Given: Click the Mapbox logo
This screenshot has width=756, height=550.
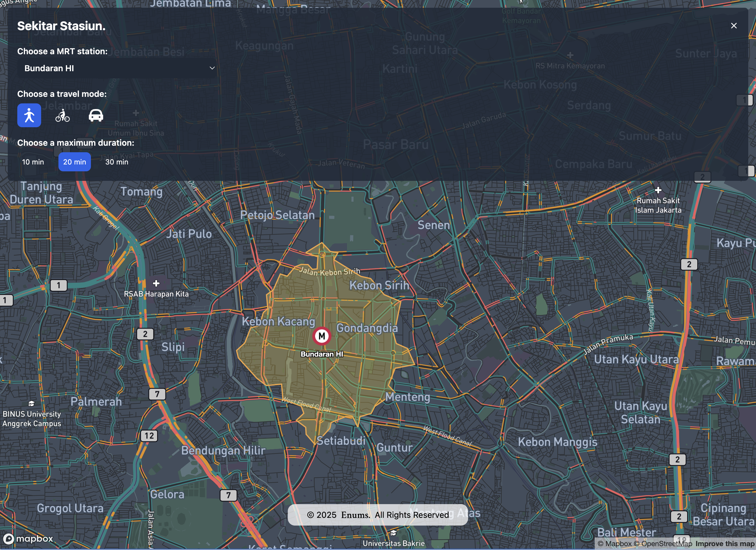Looking at the screenshot, I should [28, 539].
